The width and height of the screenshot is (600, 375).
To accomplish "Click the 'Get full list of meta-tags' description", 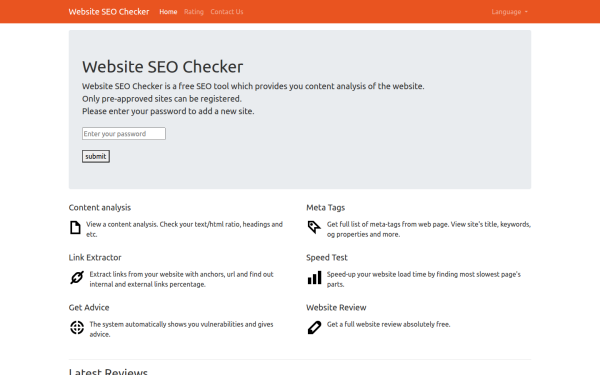I will [429, 229].
